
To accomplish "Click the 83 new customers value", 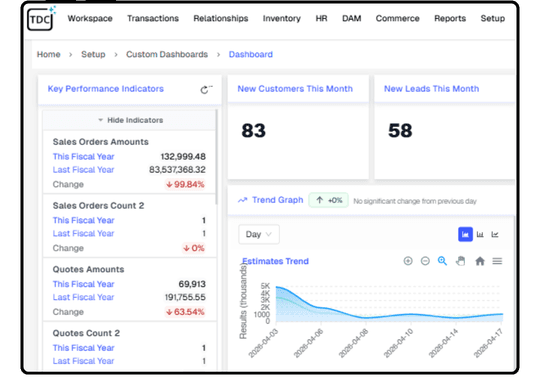I will coord(253,131).
